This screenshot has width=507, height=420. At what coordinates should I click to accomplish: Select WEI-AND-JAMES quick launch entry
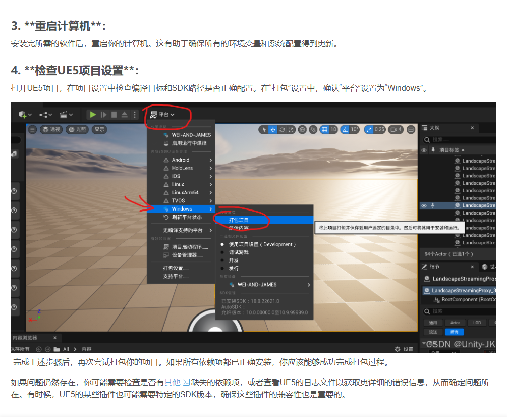(x=181, y=135)
